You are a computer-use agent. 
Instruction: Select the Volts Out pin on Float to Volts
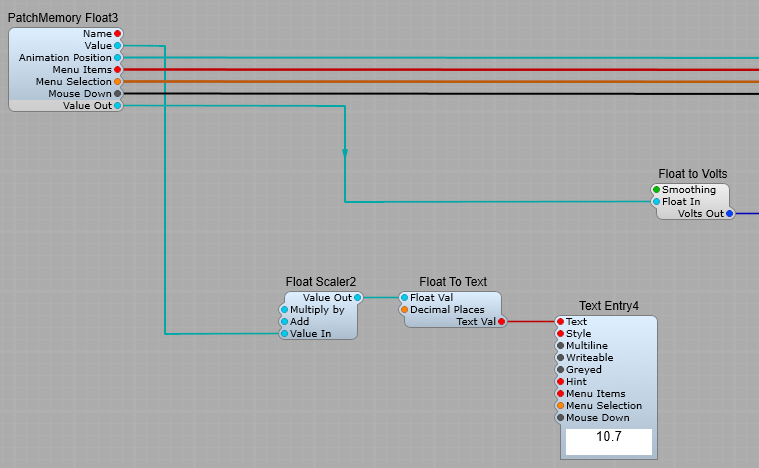coord(729,213)
